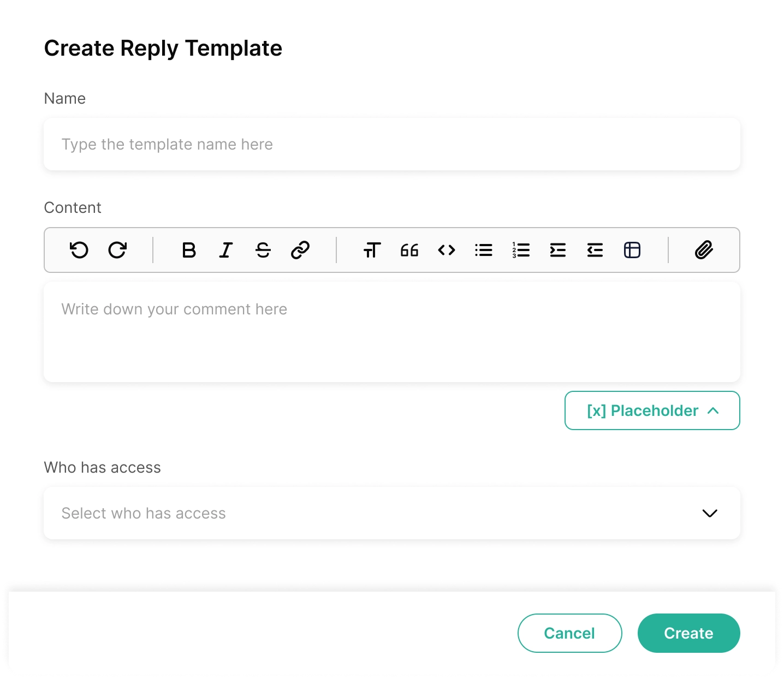The image size is (784, 679).
Task: Start a numbered list
Action: tap(521, 250)
